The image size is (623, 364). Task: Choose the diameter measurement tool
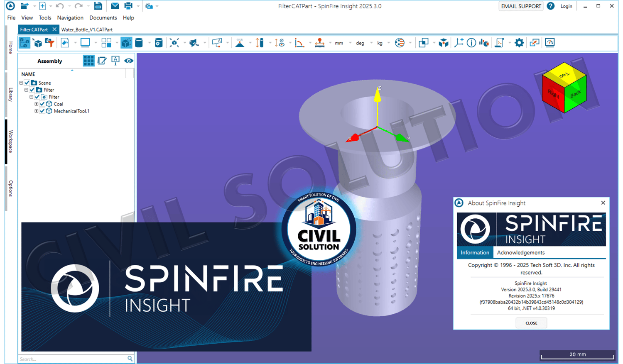tap(280, 43)
